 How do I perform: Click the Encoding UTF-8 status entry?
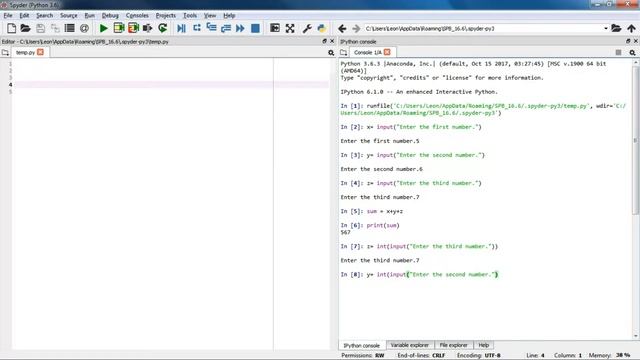pyautogui.click(x=479, y=356)
